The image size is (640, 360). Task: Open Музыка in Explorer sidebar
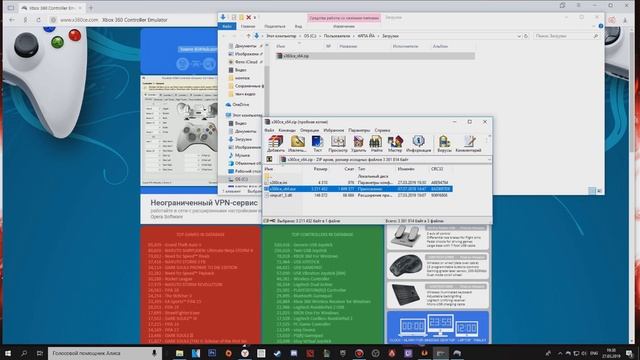click(x=242, y=156)
